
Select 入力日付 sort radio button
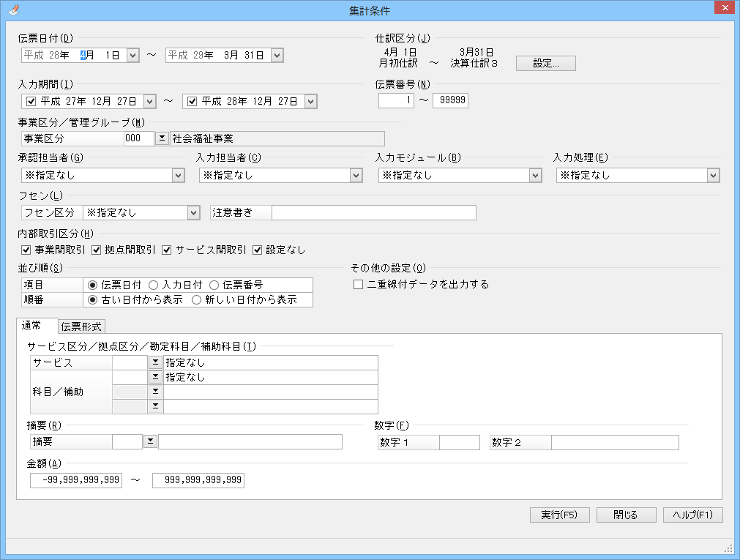154,285
